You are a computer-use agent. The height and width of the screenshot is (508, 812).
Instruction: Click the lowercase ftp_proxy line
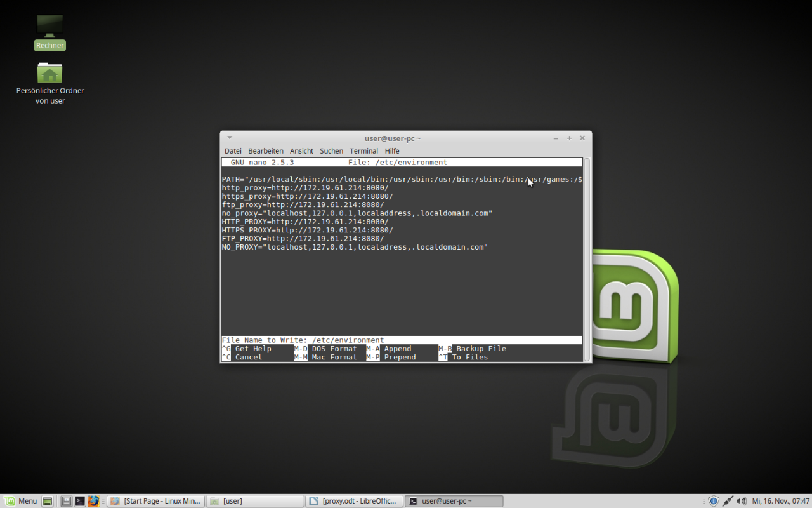(x=303, y=205)
